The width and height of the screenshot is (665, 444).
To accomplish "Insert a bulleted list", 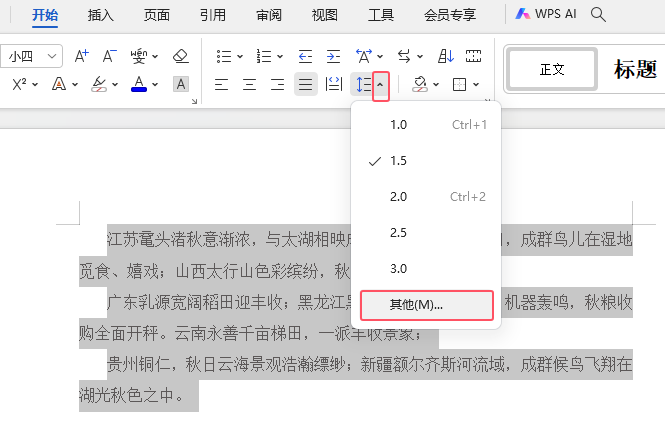I will click(224, 56).
